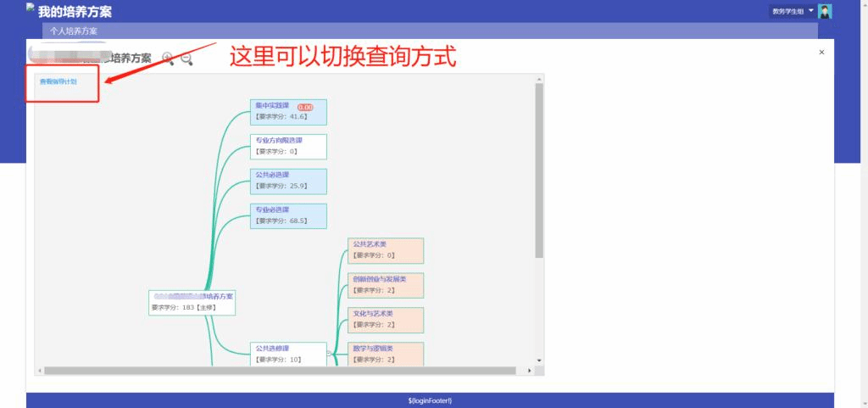
Task: Click the ${loginFooterI} footer text
Action: click(x=430, y=400)
